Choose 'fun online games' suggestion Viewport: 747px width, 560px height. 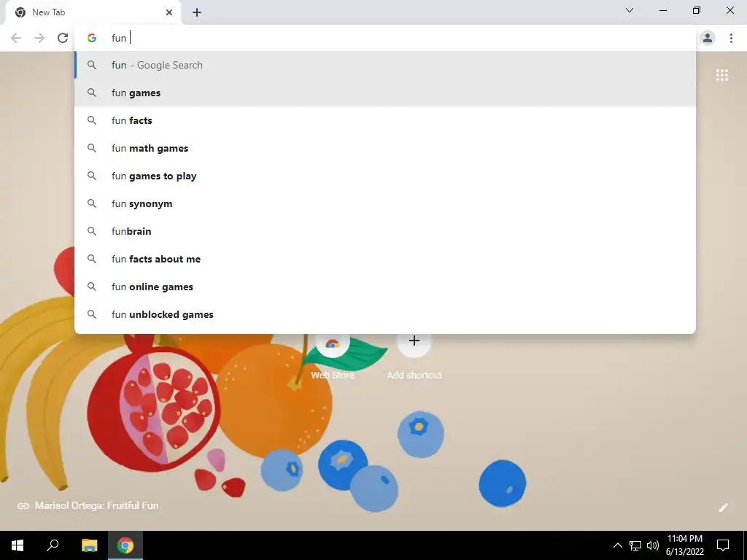pyautogui.click(x=385, y=286)
